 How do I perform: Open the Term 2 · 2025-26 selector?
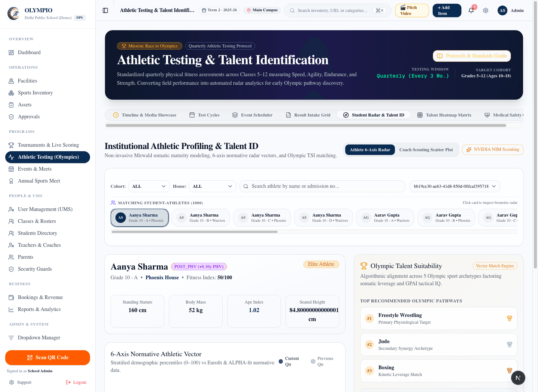[x=220, y=10]
